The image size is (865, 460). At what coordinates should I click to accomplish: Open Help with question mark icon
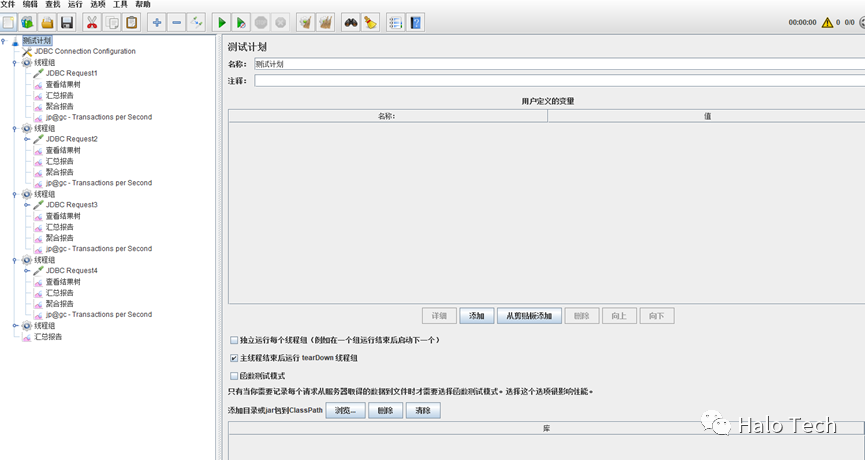[415, 23]
